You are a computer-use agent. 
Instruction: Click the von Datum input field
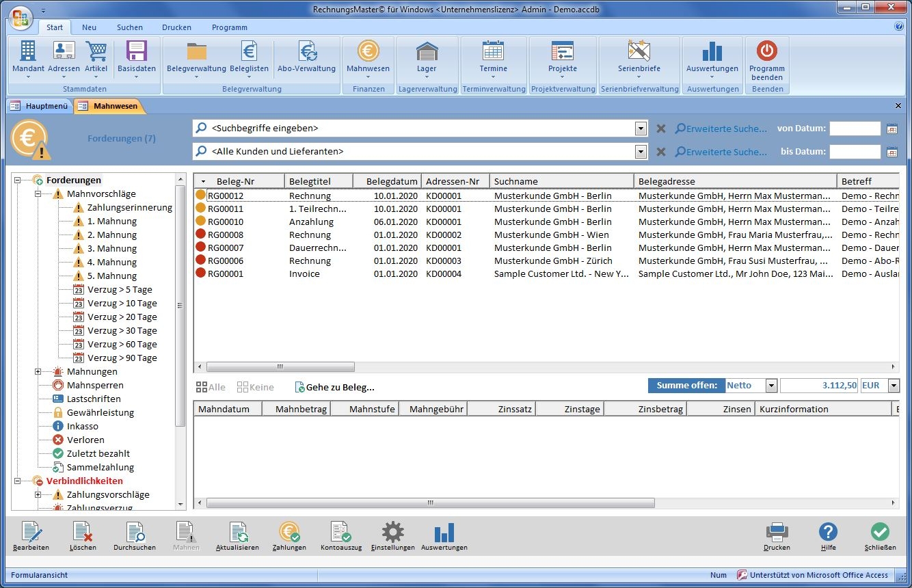tap(855, 129)
